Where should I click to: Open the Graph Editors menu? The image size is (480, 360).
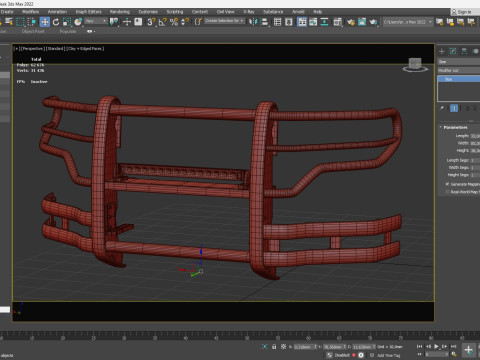[88, 12]
